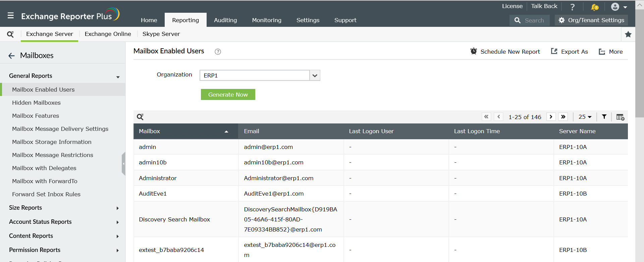Click the Generate Now button
This screenshot has width=644, height=262.
click(228, 95)
